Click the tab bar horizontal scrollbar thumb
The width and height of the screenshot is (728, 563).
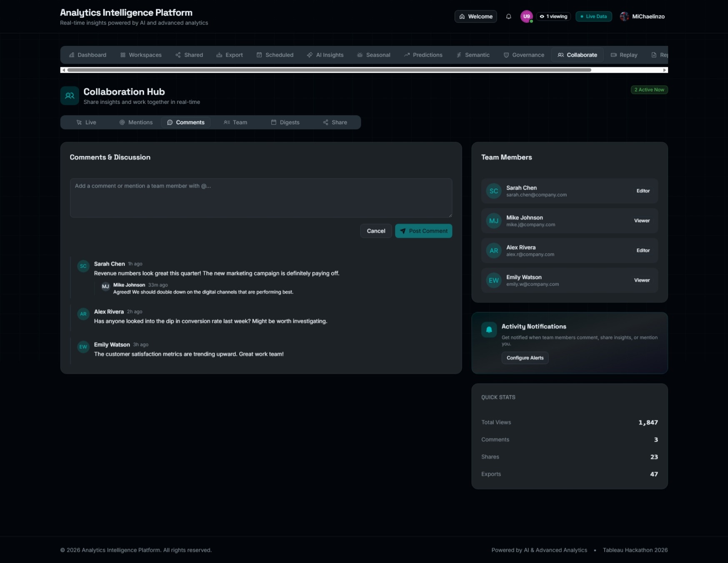coord(329,70)
